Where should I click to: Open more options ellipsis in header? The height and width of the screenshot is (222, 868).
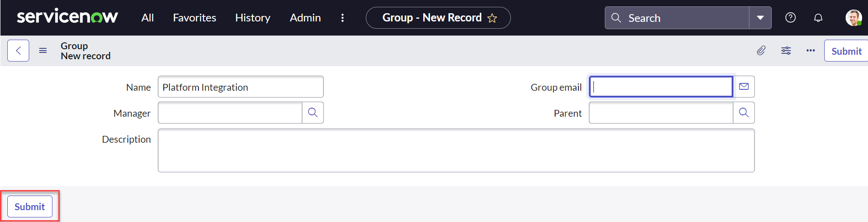click(x=811, y=51)
